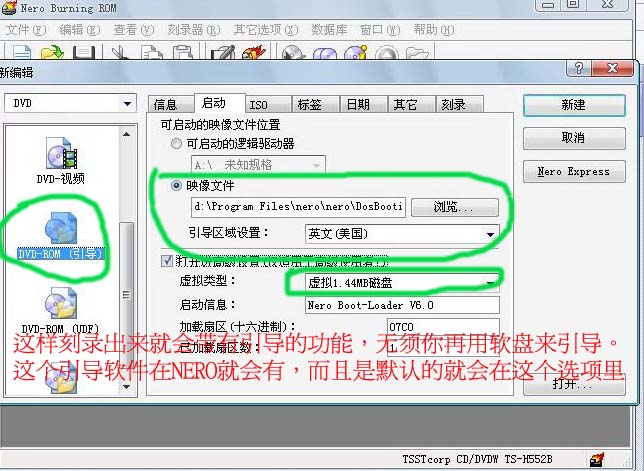This screenshot has height=471, width=644.
Task: Click the Nero Express button
Action: coord(574,171)
